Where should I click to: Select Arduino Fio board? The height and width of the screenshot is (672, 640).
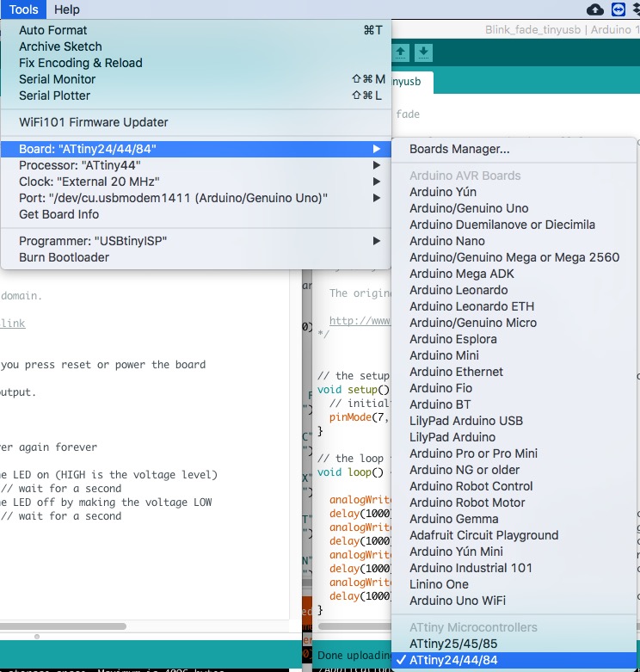click(514, 388)
